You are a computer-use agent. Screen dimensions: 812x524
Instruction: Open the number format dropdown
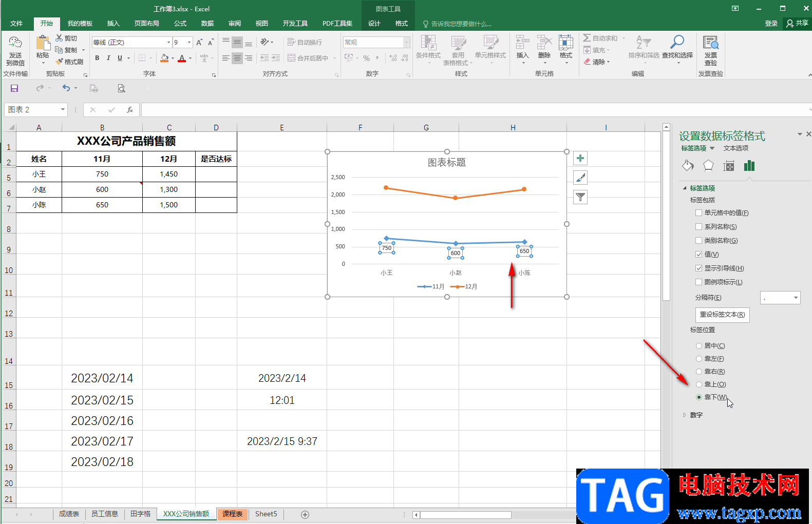(x=407, y=42)
